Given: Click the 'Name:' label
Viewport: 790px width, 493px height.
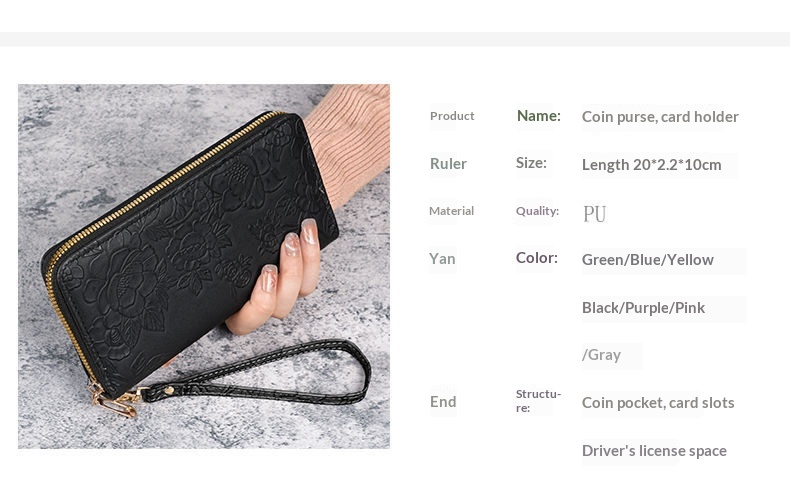Looking at the screenshot, I should (539, 116).
